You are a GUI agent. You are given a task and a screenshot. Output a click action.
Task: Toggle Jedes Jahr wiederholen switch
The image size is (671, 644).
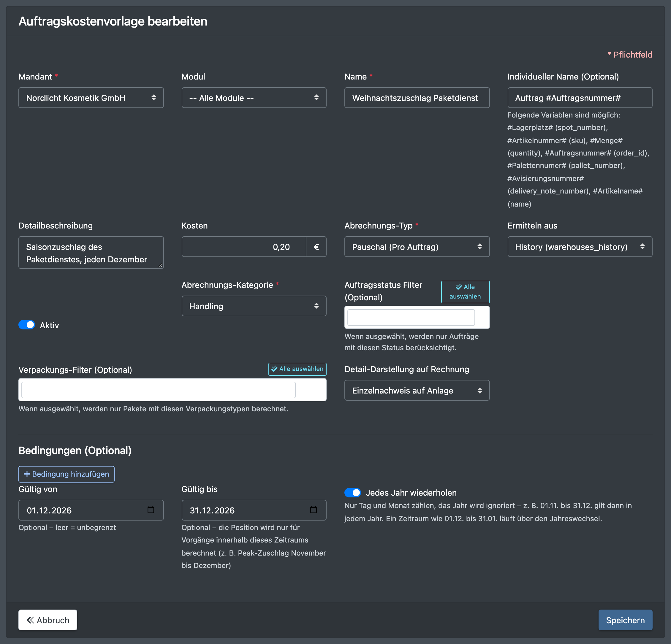353,492
